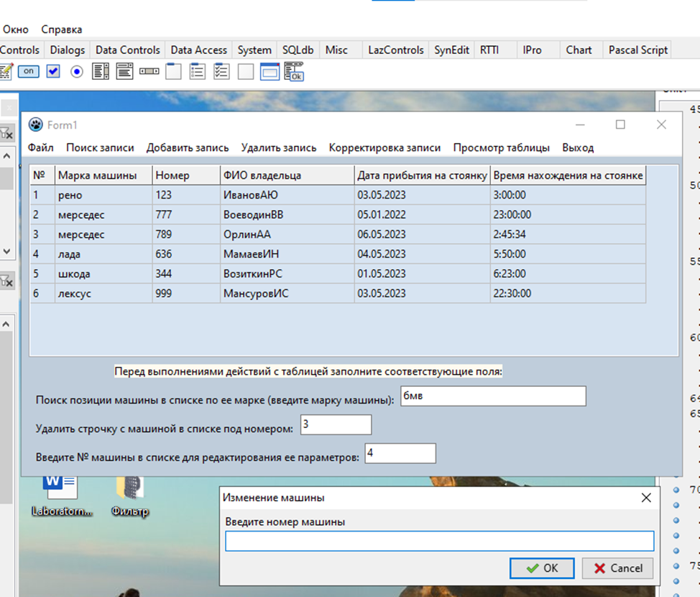Click the Добавить запись menu item
This screenshot has width=700, height=597.
[188, 147]
